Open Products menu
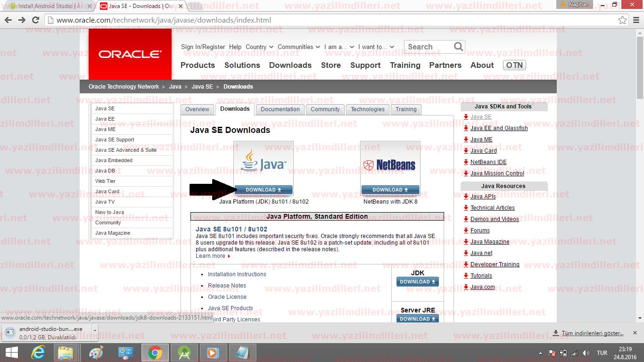Viewport: 644px width, 362px height. pos(198,65)
